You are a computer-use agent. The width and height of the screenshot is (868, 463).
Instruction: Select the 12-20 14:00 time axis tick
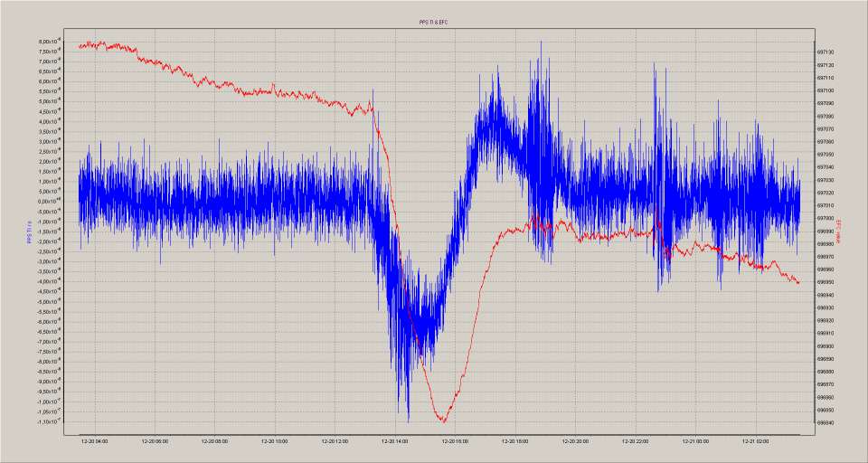click(395, 441)
